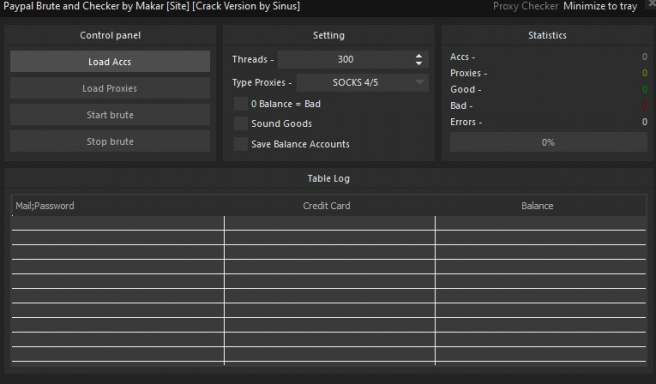
Task: Enable the Sound Goods checkbox
Action: pos(241,123)
